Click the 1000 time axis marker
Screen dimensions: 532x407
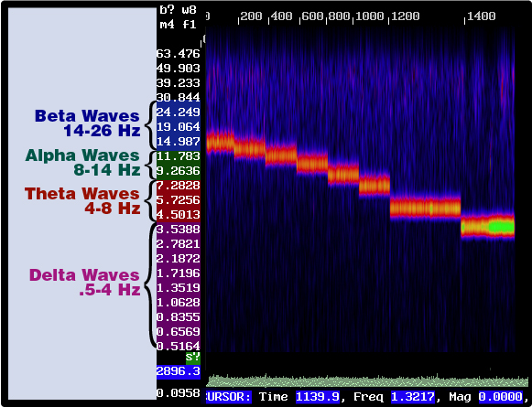pyautogui.click(x=370, y=16)
